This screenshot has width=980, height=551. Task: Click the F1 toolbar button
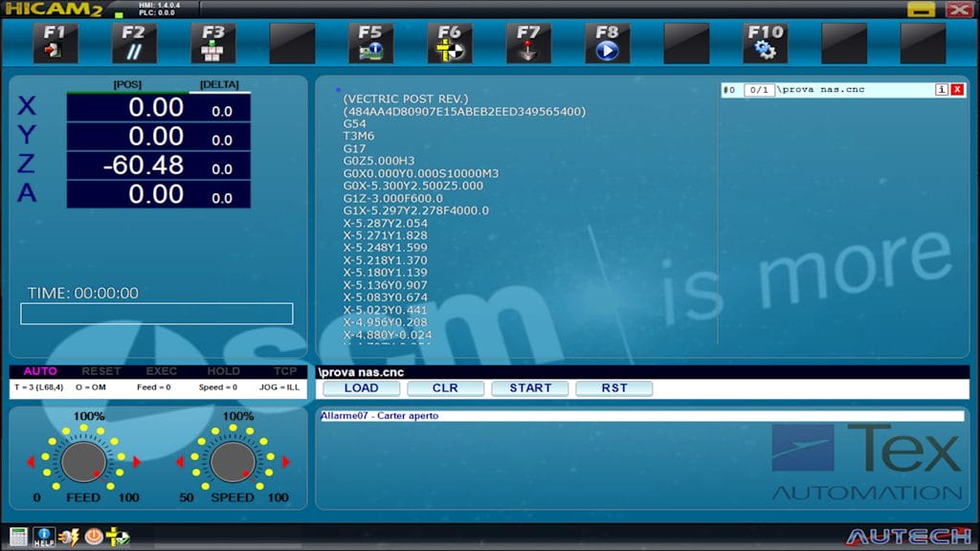coord(55,43)
